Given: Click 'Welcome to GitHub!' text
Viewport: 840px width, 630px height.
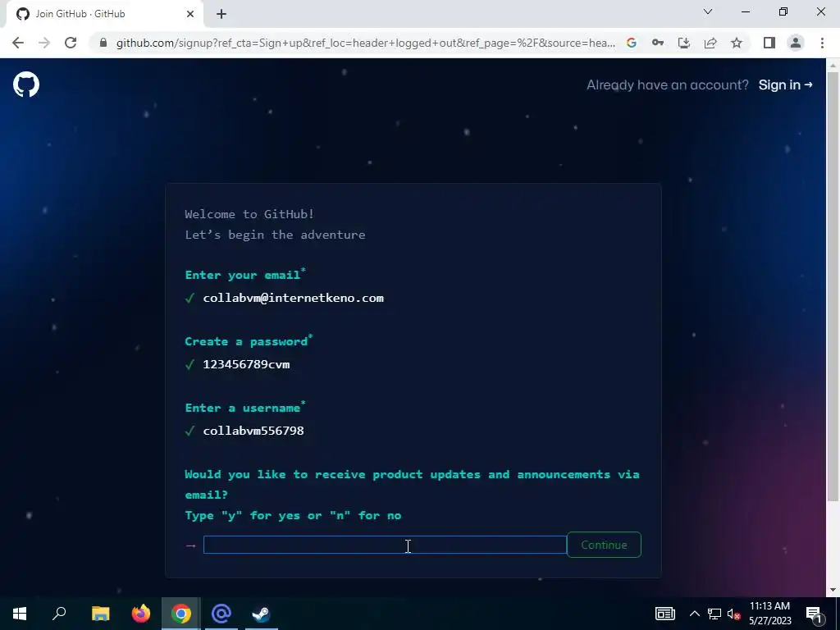Looking at the screenshot, I should tap(249, 214).
